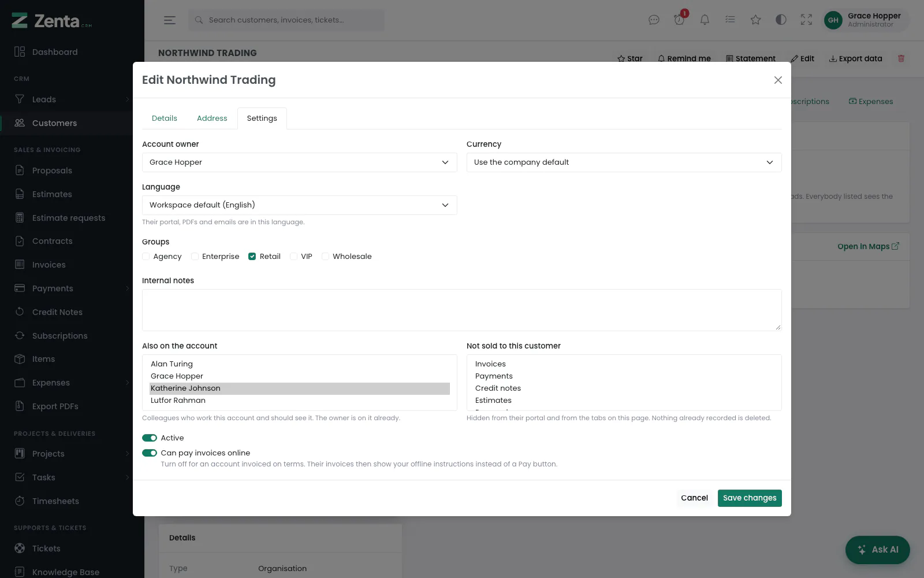Open the task list icon in header
Viewport: 924px width, 578px height.
(730, 20)
